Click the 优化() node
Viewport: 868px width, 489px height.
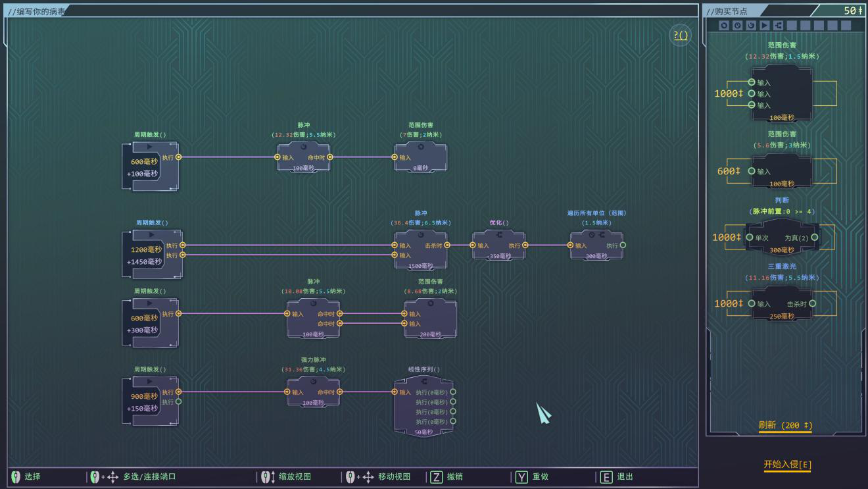point(499,245)
